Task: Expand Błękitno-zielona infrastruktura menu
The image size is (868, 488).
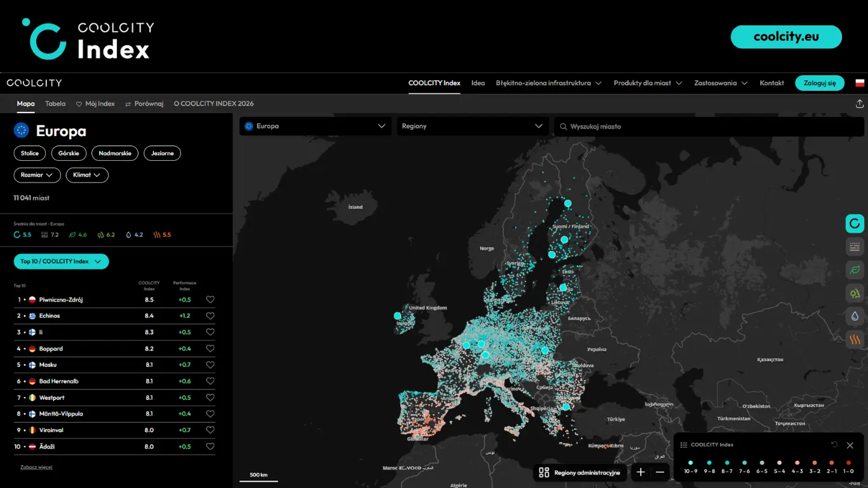Action: click(x=549, y=83)
